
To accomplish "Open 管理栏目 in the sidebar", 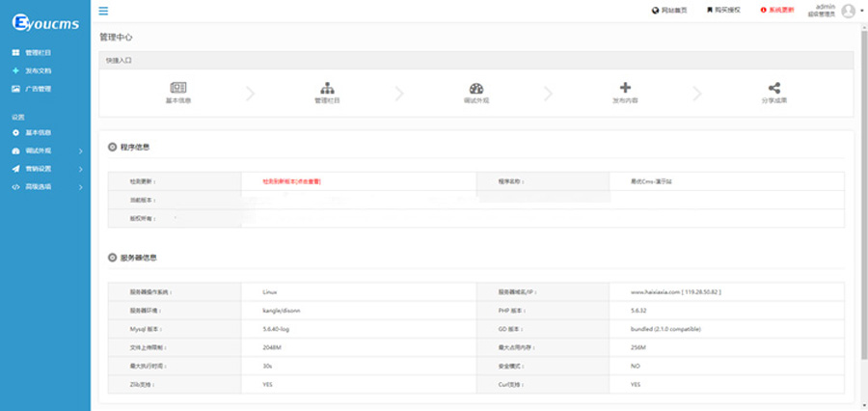I will [x=38, y=53].
